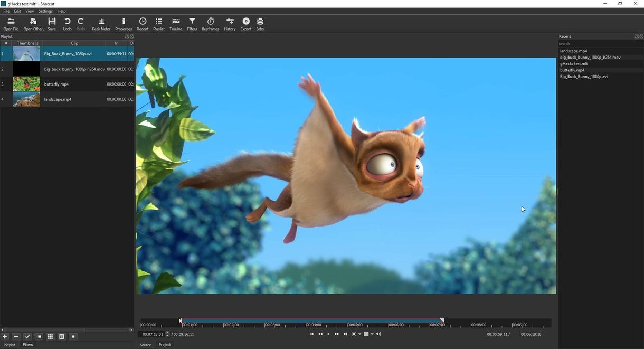Switch playlist to icons view
The width and height of the screenshot is (644, 349).
coord(62,336)
